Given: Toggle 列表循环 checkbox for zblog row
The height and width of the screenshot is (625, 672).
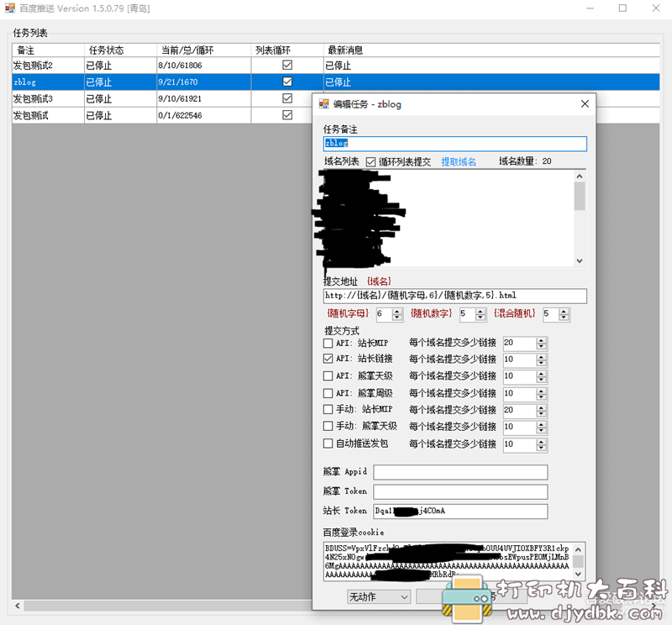Looking at the screenshot, I should pos(287,81).
